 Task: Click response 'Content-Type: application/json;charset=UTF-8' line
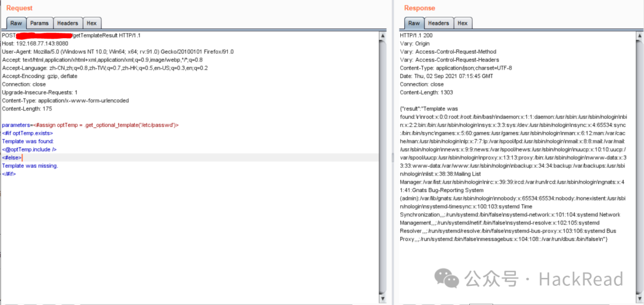click(x=456, y=68)
